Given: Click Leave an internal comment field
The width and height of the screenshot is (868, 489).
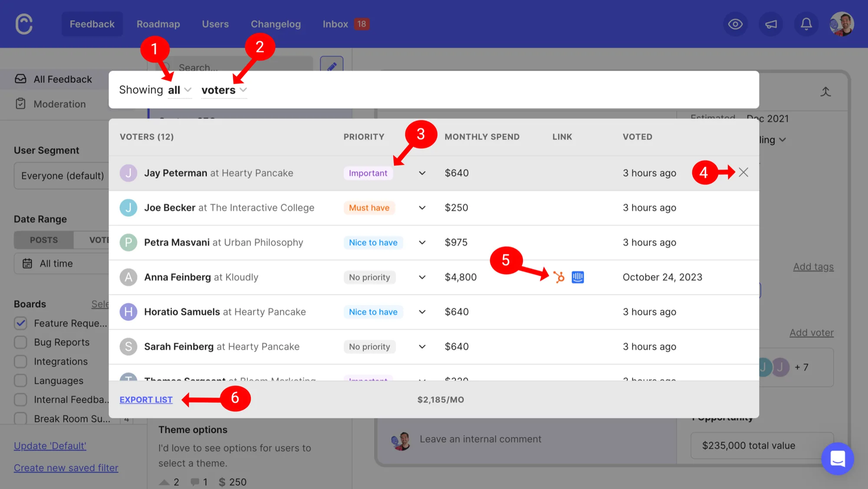Looking at the screenshot, I should coord(480,439).
